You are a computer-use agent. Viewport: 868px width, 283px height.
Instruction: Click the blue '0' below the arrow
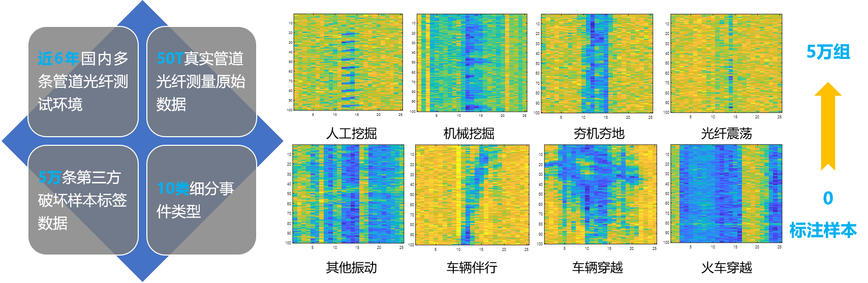(828, 198)
